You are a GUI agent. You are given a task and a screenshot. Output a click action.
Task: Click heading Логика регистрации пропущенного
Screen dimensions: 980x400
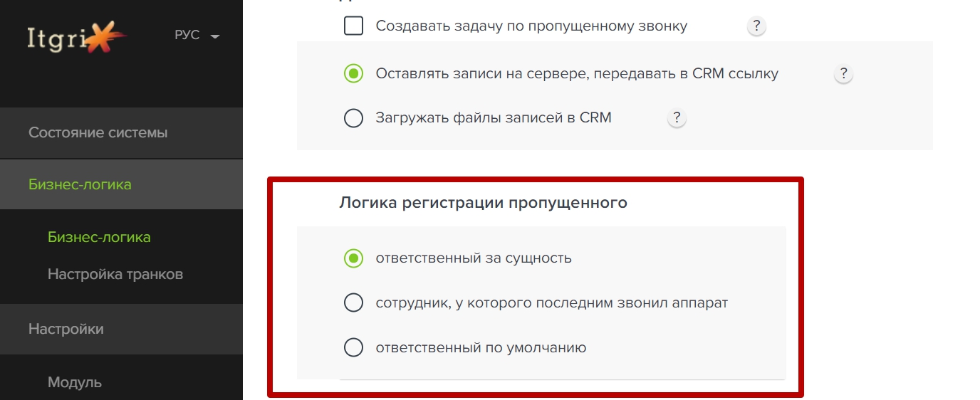tap(484, 203)
